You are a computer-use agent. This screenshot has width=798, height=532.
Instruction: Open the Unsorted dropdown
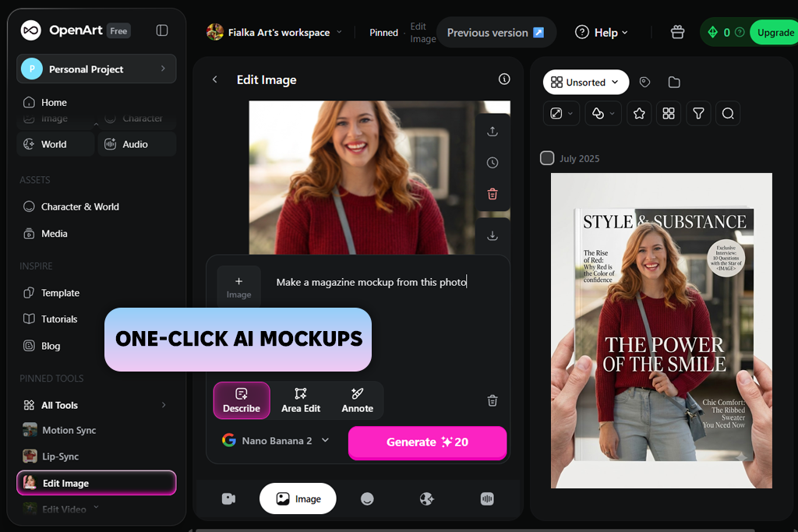(x=586, y=82)
